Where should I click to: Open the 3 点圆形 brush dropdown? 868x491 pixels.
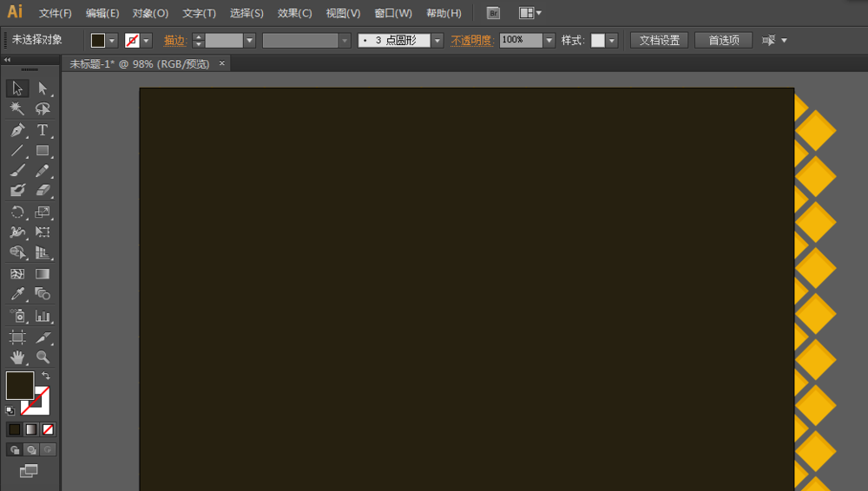[437, 41]
